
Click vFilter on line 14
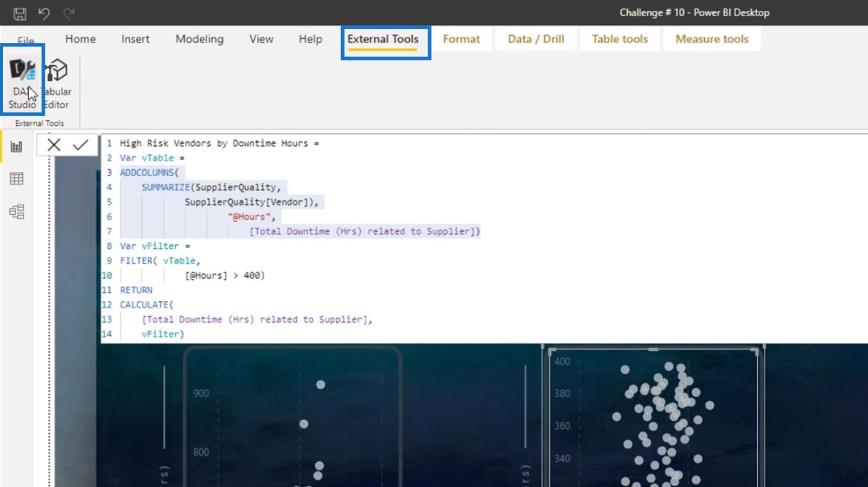(x=160, y=334)
